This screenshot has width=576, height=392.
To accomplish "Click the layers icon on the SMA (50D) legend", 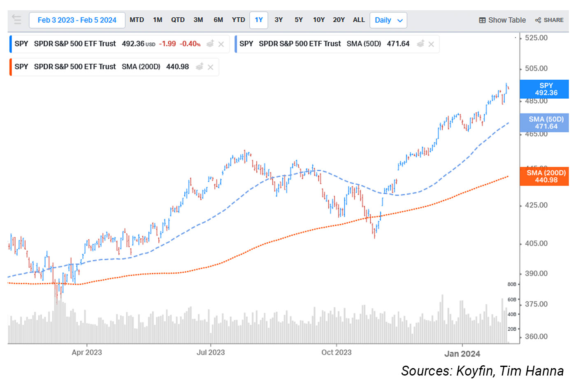I will (x=420, y=44).
